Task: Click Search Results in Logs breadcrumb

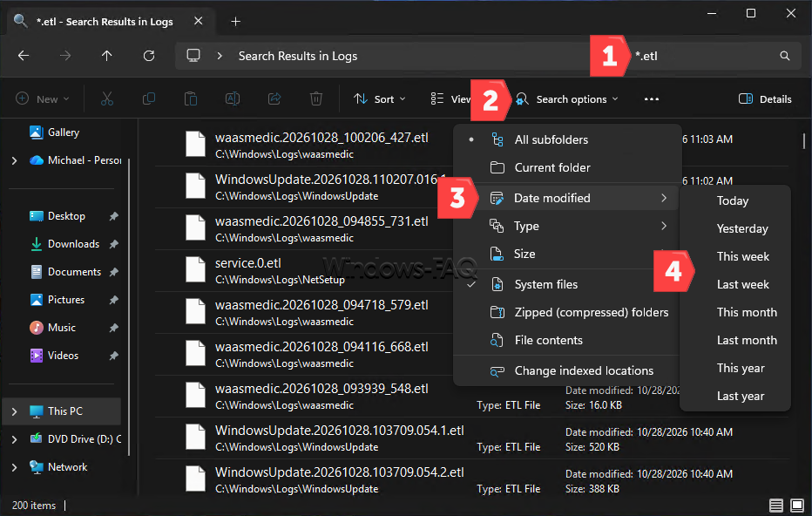Action: [298, 56]
